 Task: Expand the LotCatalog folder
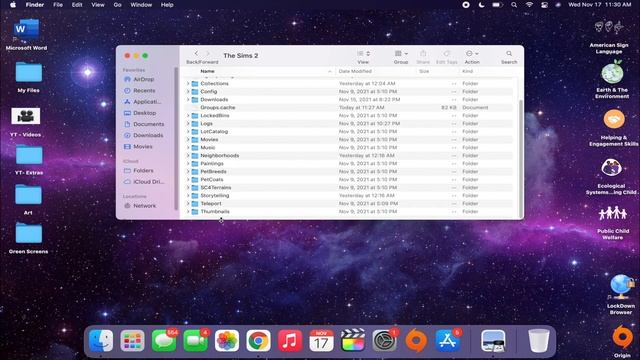pyautogui.click(x=188, y=131)
